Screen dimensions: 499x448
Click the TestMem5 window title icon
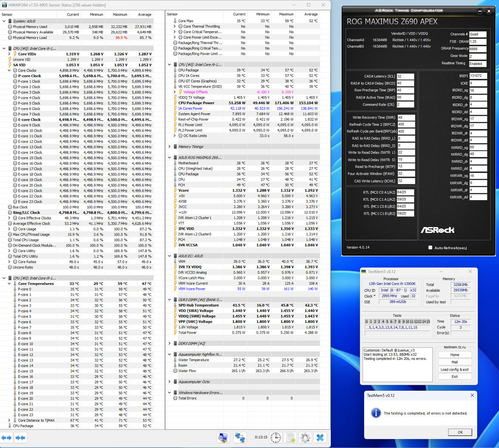(364, 272)
